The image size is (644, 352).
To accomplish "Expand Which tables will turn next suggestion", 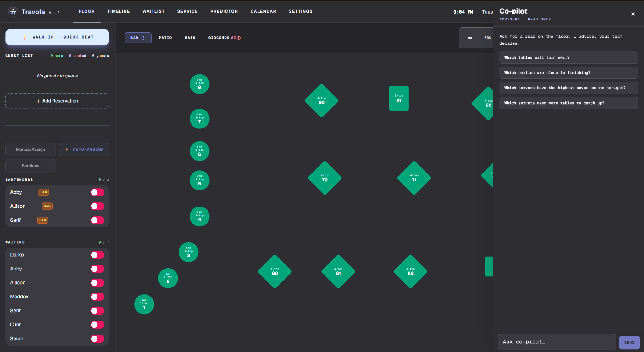I will coord(569,58).
